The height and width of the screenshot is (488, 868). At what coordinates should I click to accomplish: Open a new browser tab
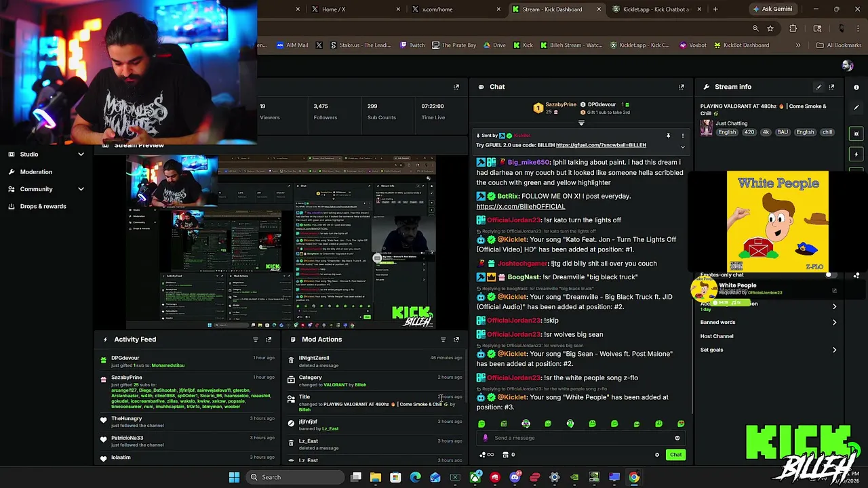tap(715, 9)
